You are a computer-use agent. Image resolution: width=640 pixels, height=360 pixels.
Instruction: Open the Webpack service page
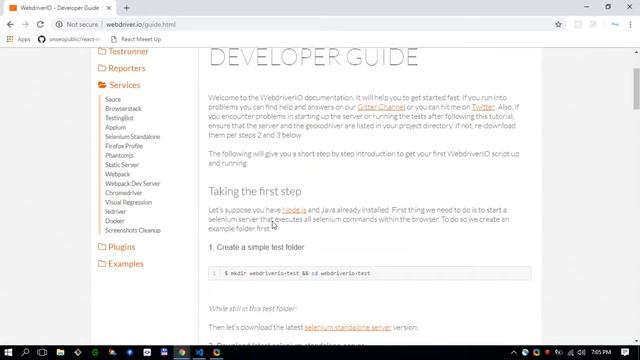pos(118,174)
